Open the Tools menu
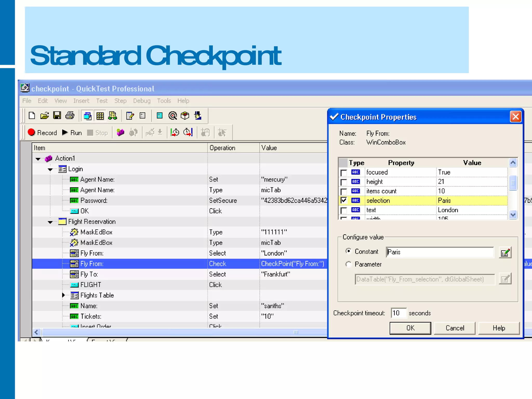The width and height of the screenshot is (532, 399). [x=164, y=101]
